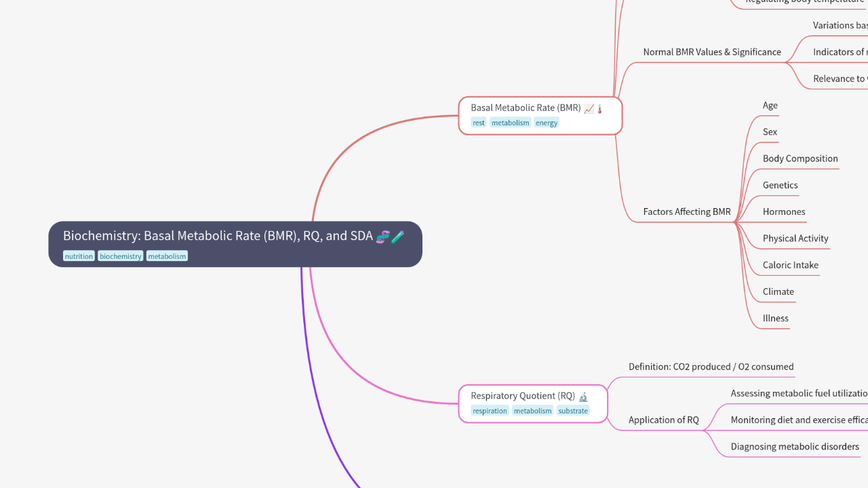Click the microscope emoji on RQ node

pyautogui.click(x=583, y=396)
